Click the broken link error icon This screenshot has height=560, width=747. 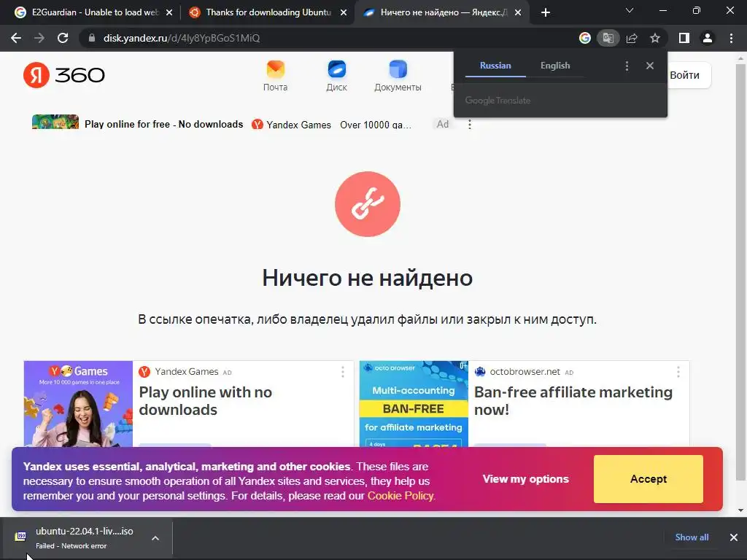[x=368, y=204]
